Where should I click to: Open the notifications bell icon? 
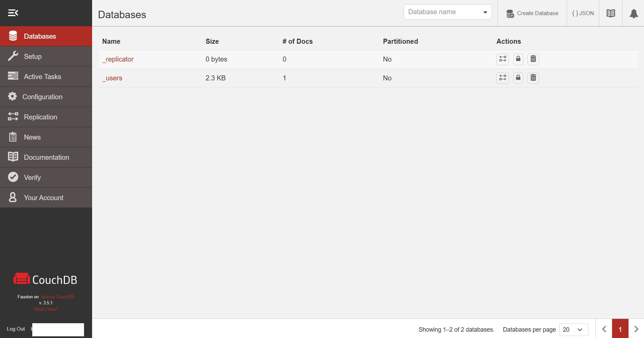634,13
